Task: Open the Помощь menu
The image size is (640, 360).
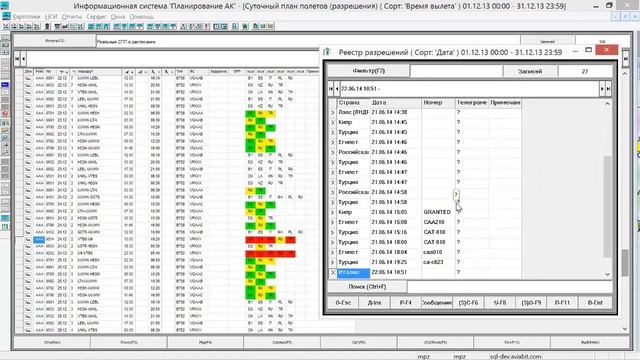Action: pyautogui.click(x=141, y=17)
